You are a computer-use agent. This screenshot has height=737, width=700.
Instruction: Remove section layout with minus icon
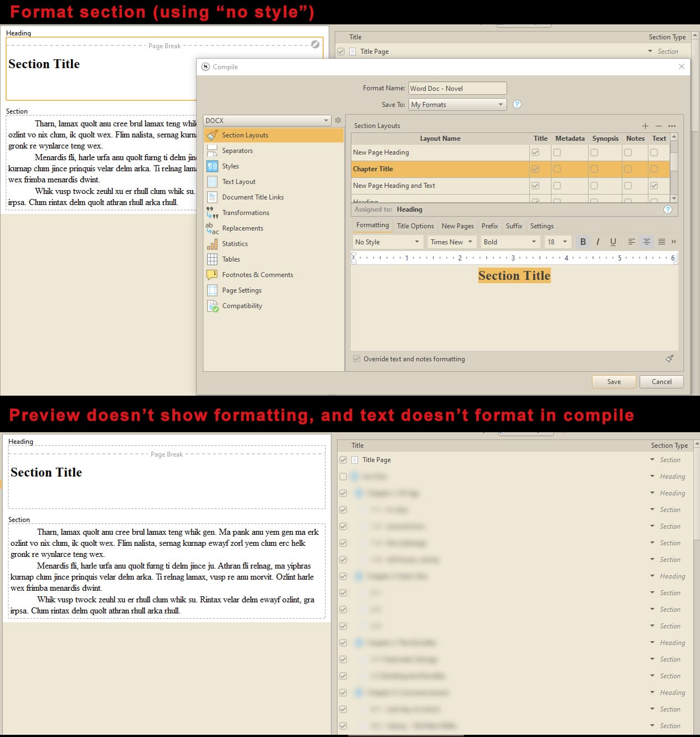658,126
